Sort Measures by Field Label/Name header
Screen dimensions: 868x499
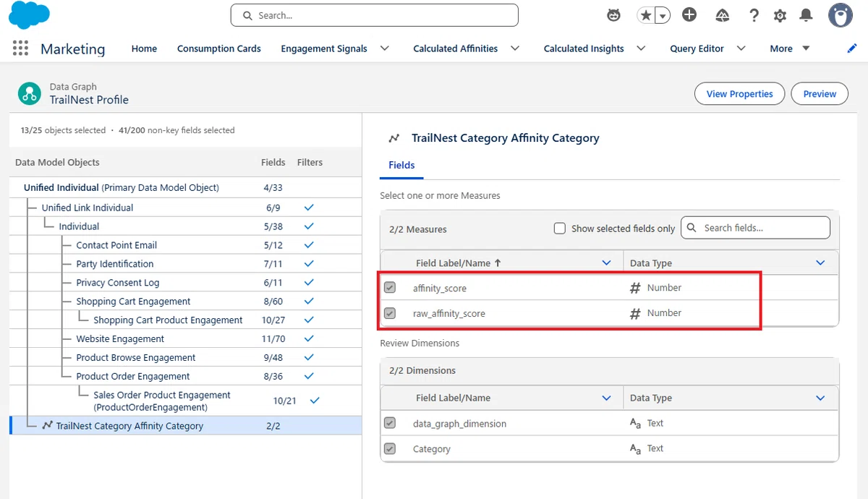pos(459,263)
